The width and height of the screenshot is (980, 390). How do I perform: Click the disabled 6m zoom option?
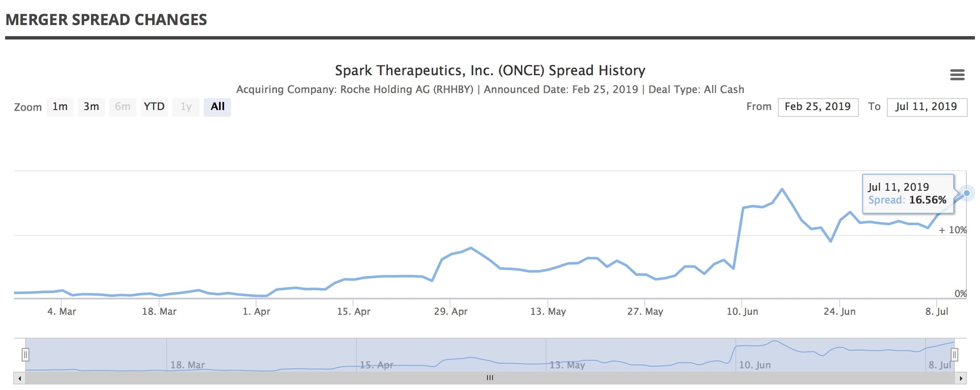tap(122, 107)
